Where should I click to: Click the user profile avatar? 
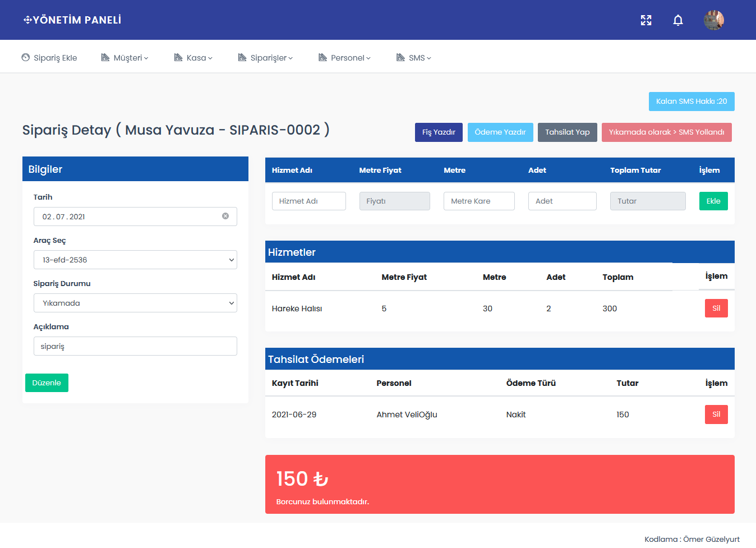(713, 20)
